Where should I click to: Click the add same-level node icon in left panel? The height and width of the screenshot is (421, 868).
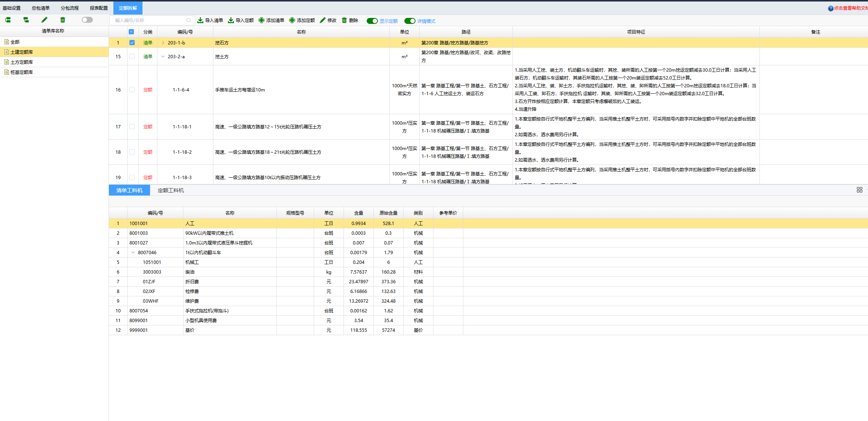tap(8, 20)
